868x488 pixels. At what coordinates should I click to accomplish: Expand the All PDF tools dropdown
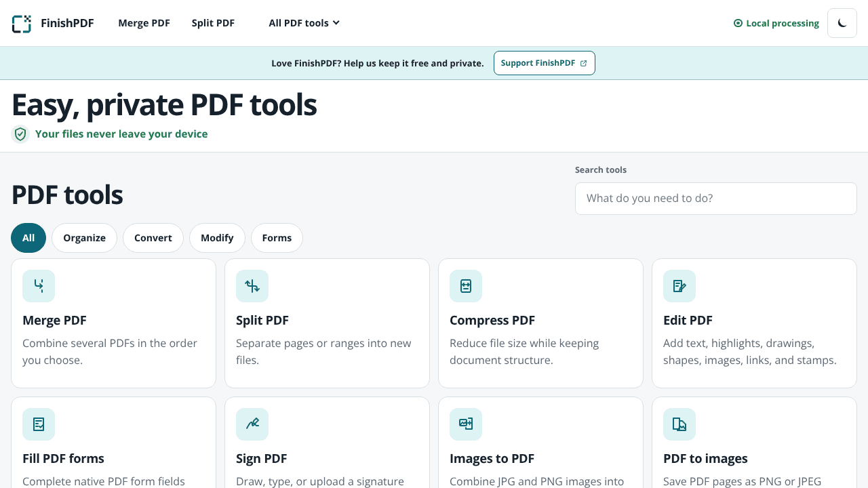pos(304,23)
